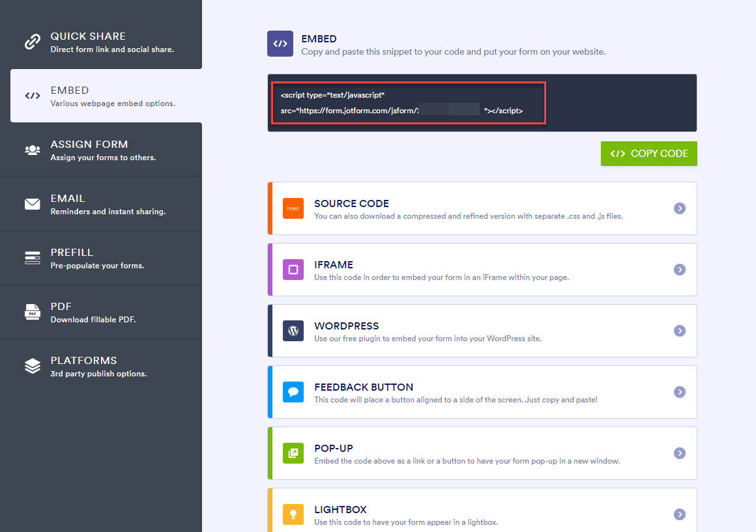Click the yellow Lightbox bulb icon
This screenshot has width=756, height=532.
pyautogui.click(x=293, y=514)
